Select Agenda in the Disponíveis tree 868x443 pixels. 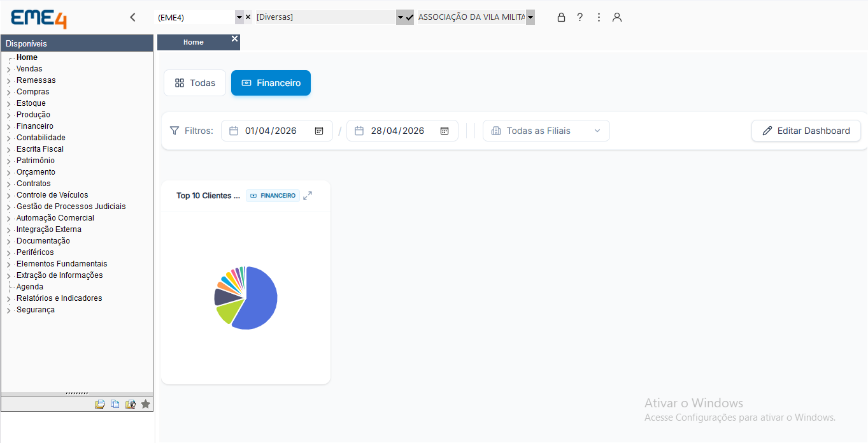coord(30,287)
